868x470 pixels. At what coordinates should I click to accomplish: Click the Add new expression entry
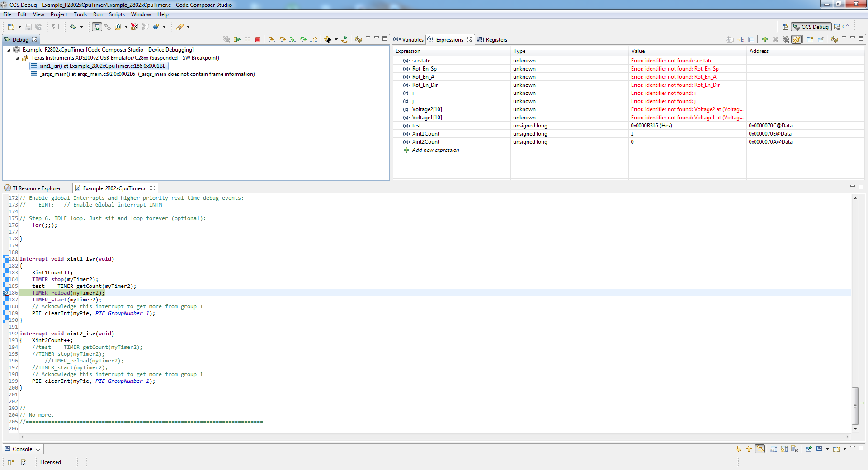(x=434, y=150)
